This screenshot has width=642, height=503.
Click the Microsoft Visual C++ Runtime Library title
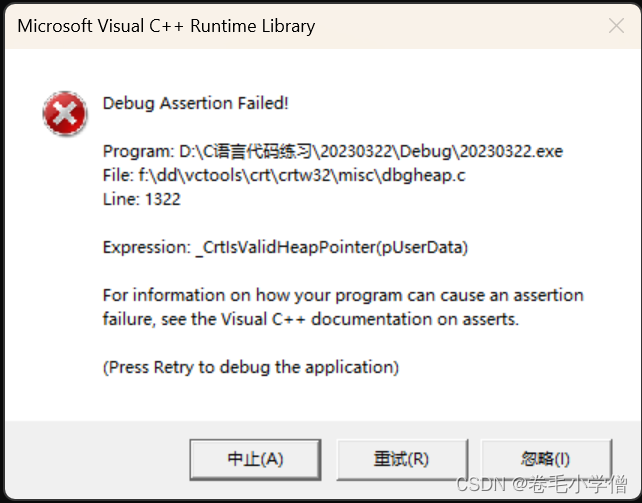(166, 26)
